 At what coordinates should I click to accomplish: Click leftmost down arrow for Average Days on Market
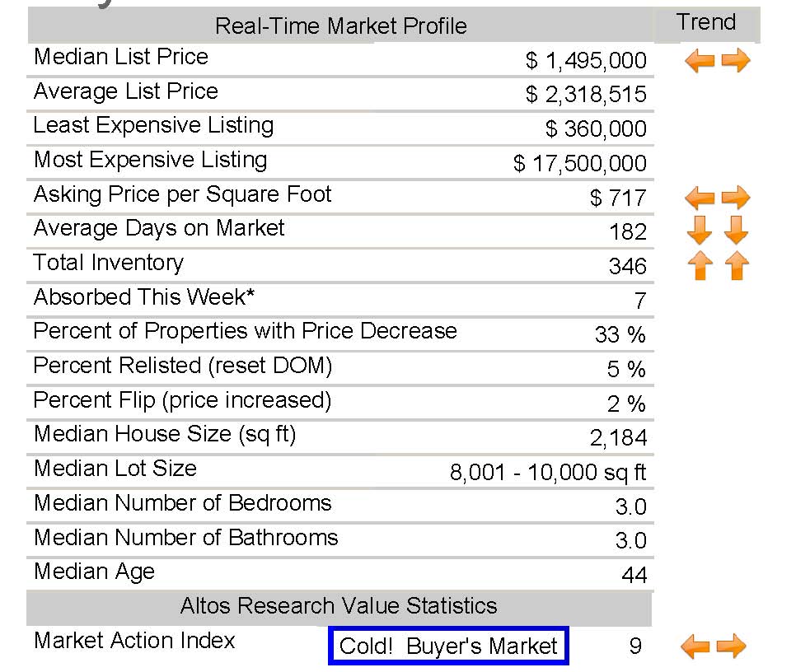(699, 231)
